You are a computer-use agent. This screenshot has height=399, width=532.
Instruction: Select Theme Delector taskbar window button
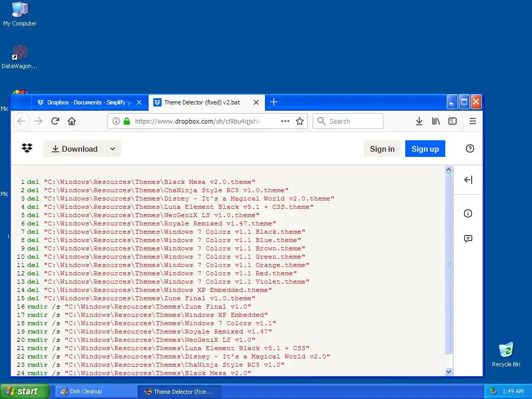tap(180, 392)
